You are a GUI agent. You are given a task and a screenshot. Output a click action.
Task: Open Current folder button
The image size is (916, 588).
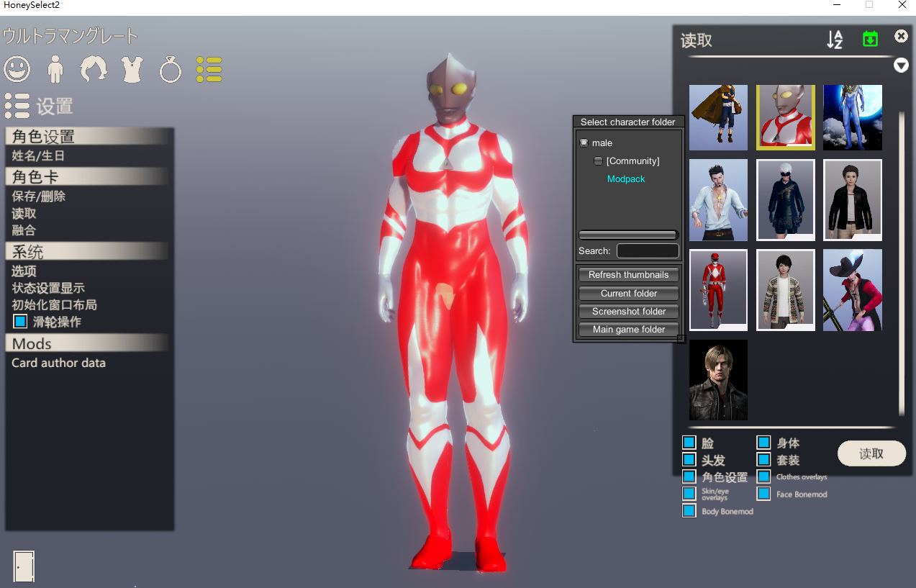[x=628, y=294]
